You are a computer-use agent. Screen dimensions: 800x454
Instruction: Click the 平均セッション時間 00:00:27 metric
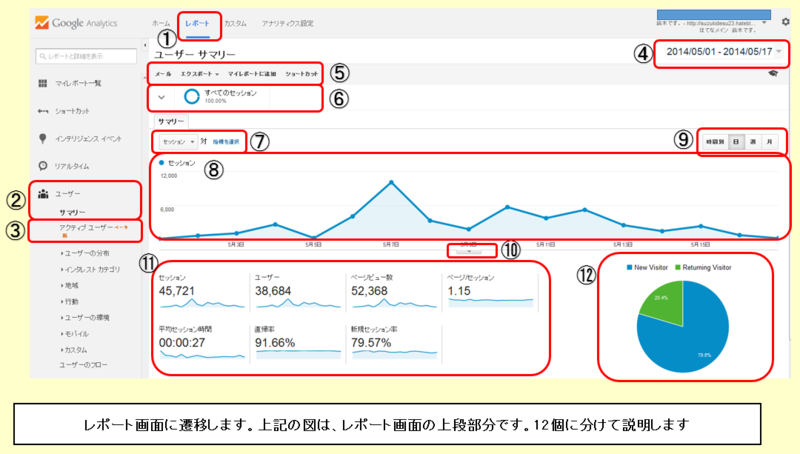pos(202,344)
